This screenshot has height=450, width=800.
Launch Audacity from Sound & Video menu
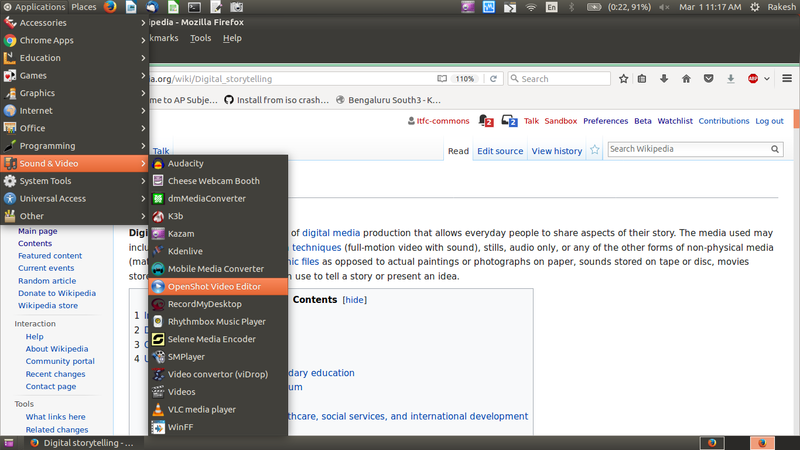click(218, 163)
